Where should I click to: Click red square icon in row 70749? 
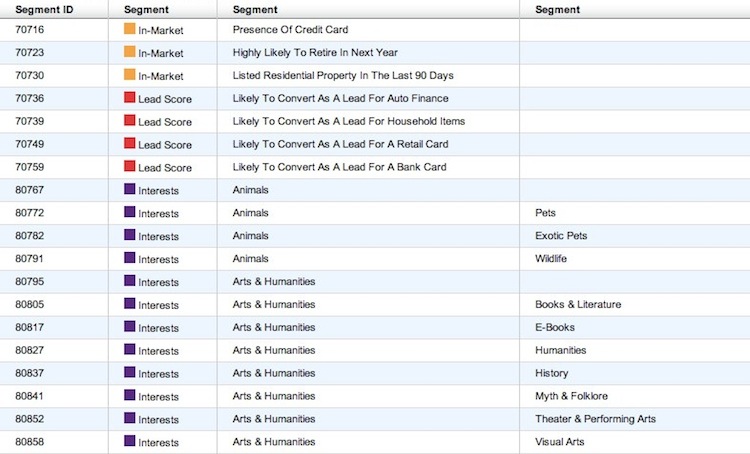tap(130, 143)
